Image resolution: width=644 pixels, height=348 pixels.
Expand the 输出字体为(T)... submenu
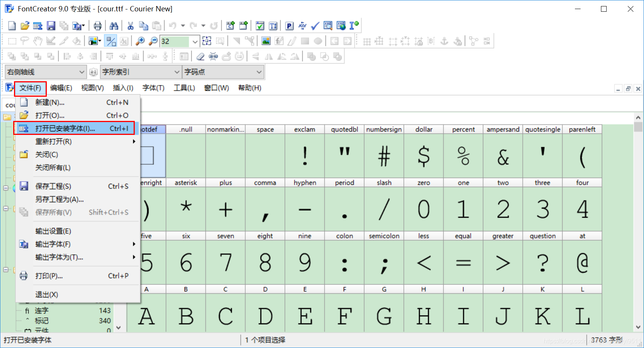click(x=77, y=257)
